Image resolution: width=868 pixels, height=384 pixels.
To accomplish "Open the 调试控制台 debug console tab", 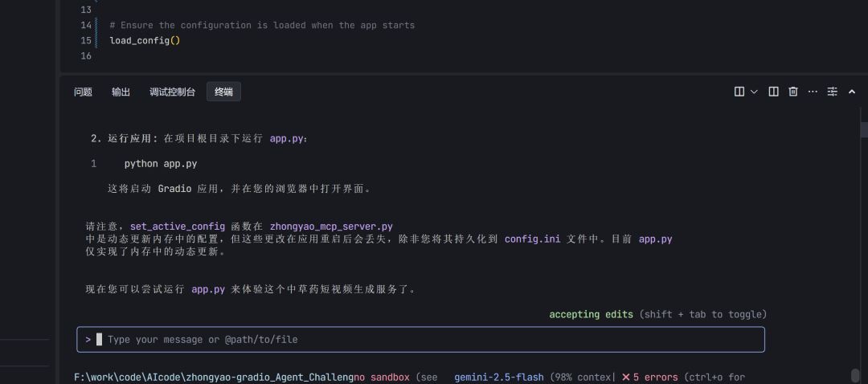I will pos(172,92).
